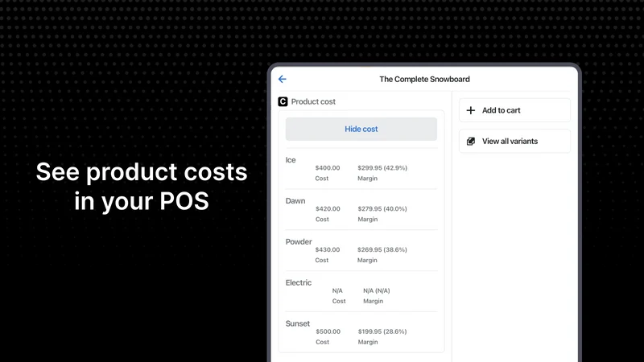Click the variants icon beside View all variants
The height and width of the screenshot is (362, 644).
[471, 142]
